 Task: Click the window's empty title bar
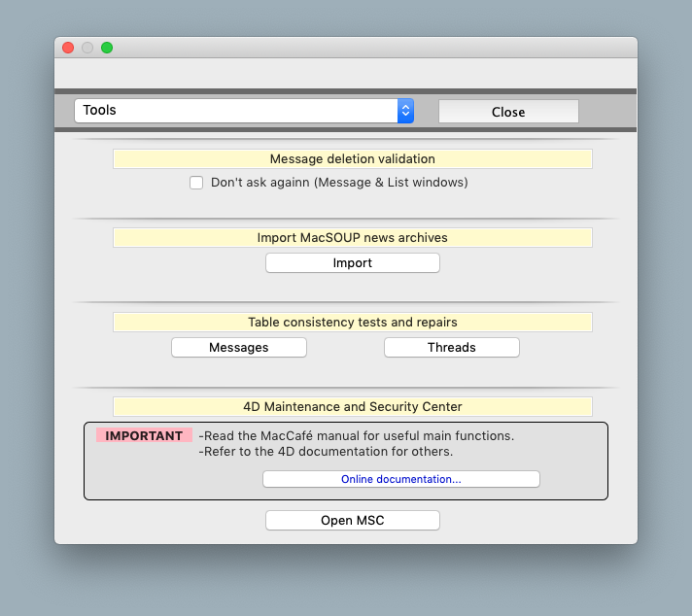[x=369, y=48]
